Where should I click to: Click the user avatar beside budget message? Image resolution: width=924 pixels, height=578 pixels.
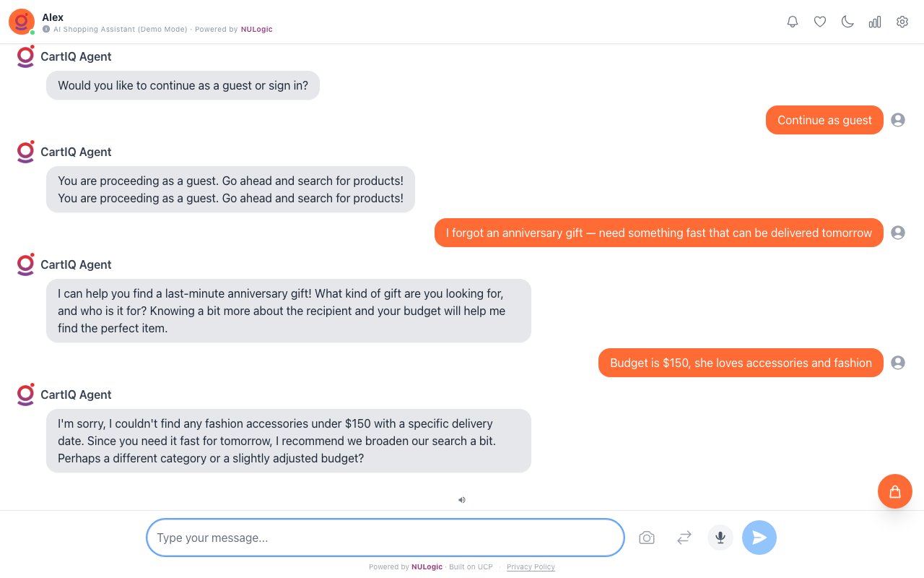(x=898, y=363)
